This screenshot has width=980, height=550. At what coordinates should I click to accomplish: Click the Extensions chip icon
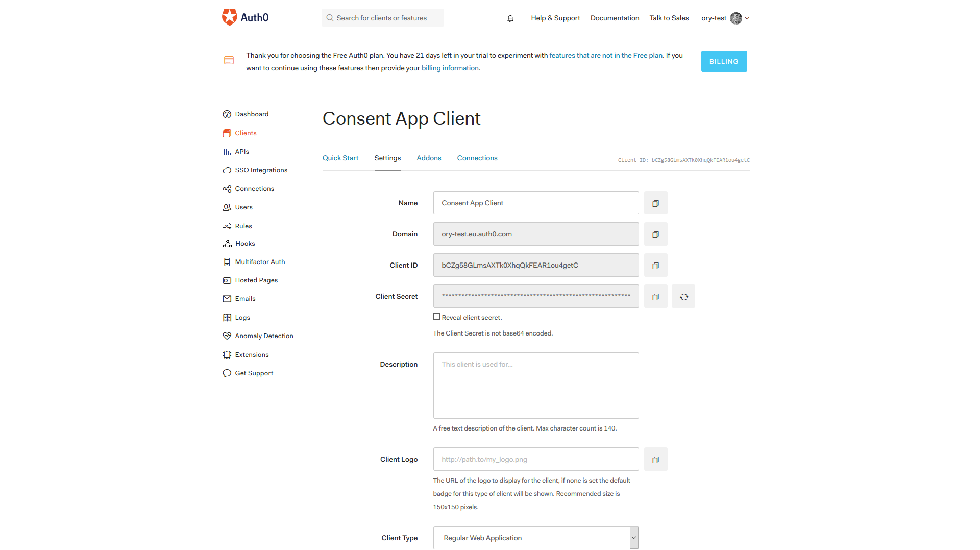tap(227, 355)
